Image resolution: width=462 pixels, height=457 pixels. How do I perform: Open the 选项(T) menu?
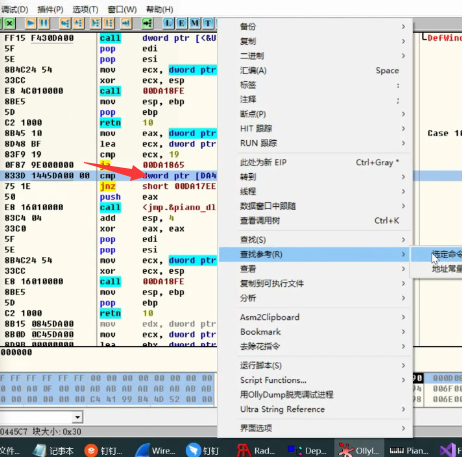[x=85, y=9]
